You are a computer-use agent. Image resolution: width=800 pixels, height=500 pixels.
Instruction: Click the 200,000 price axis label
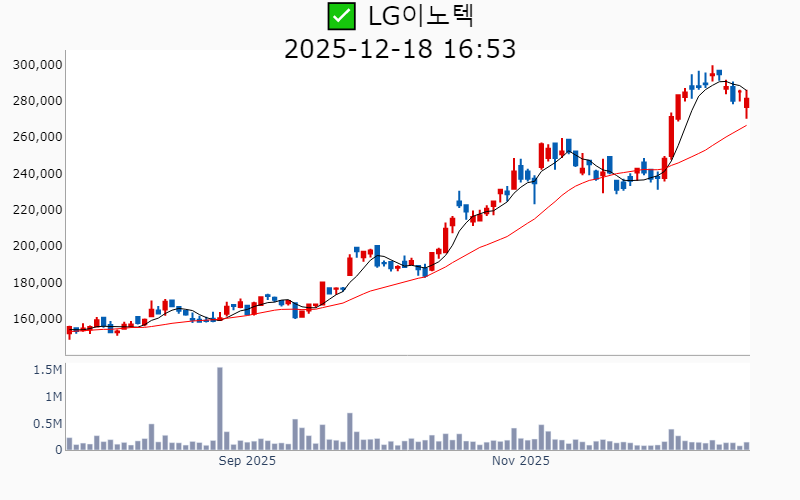tap(38, 246)
